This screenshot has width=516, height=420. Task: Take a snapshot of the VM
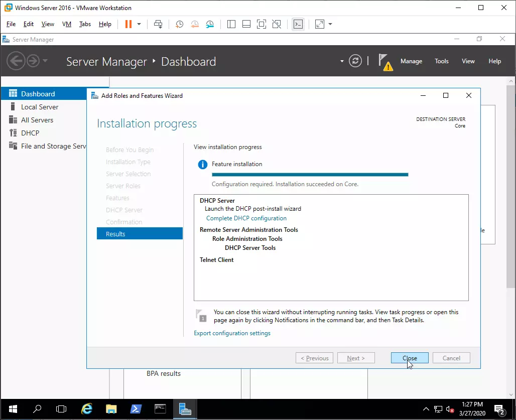click(x=179, y=24)
